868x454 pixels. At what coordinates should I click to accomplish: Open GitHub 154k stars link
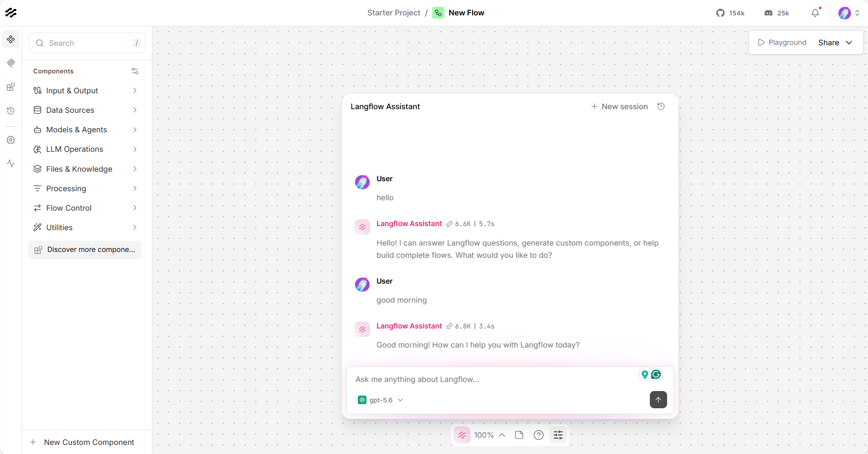click(x=730, y=13)
